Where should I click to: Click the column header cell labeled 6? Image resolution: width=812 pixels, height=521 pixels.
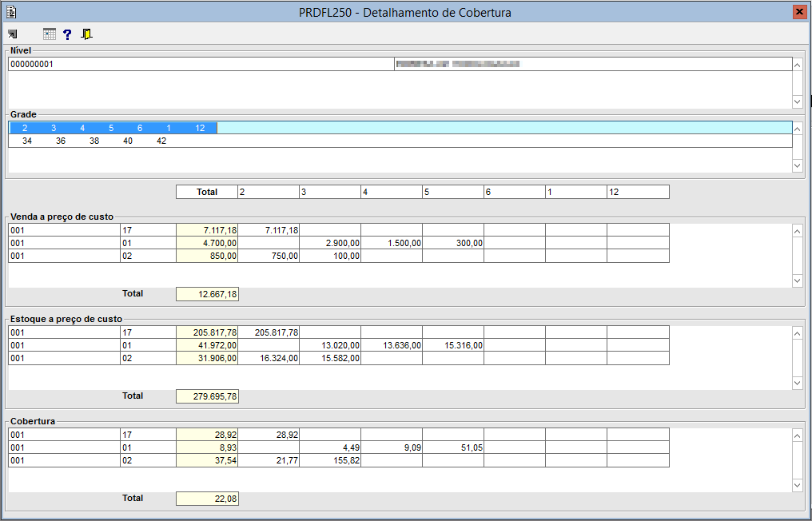(515, 192)
